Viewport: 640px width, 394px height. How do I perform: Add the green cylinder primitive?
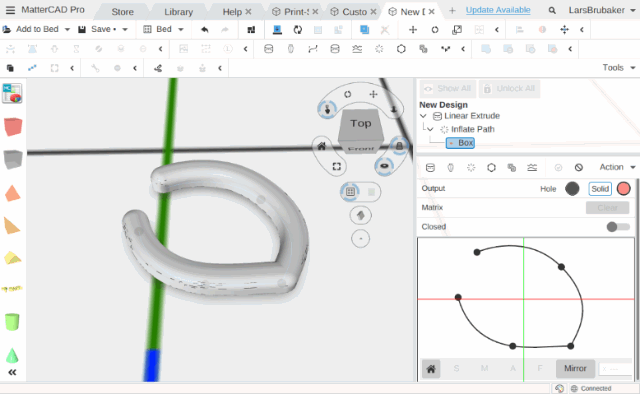[x=12, y=322]
